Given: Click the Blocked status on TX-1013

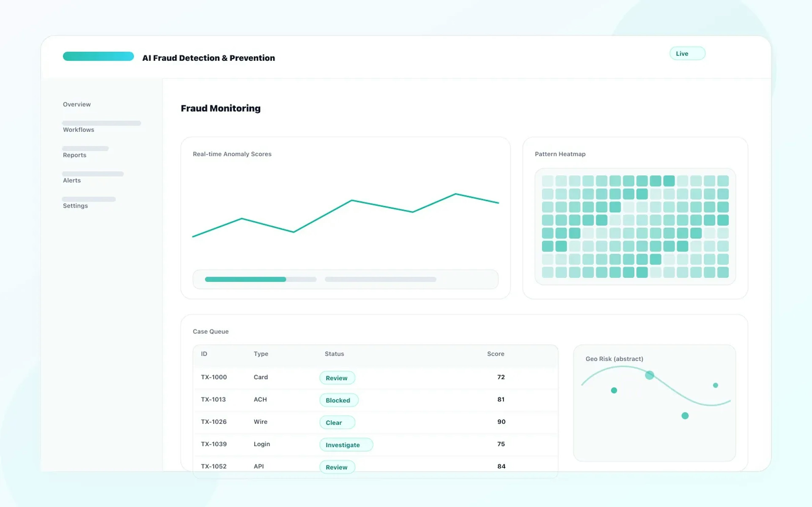Looking at the screenshot, I should [x=339, y=400].
